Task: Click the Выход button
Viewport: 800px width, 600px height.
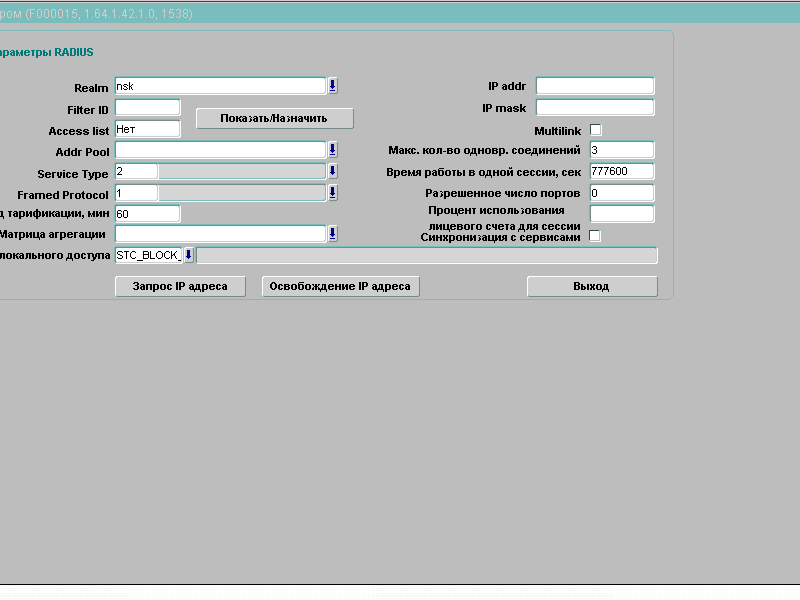Action: 592,286
